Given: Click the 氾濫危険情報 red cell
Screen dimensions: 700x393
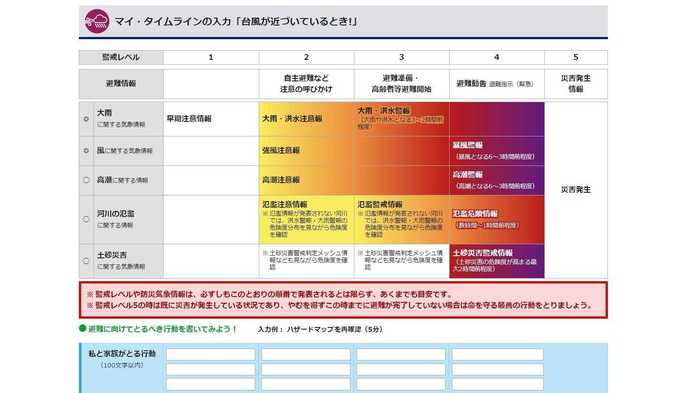Looking at the screenshot, I should (x=497, y=220).
